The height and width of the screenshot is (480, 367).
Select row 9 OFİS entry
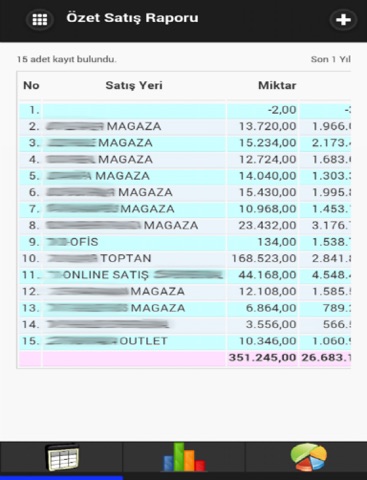(185, 242)
